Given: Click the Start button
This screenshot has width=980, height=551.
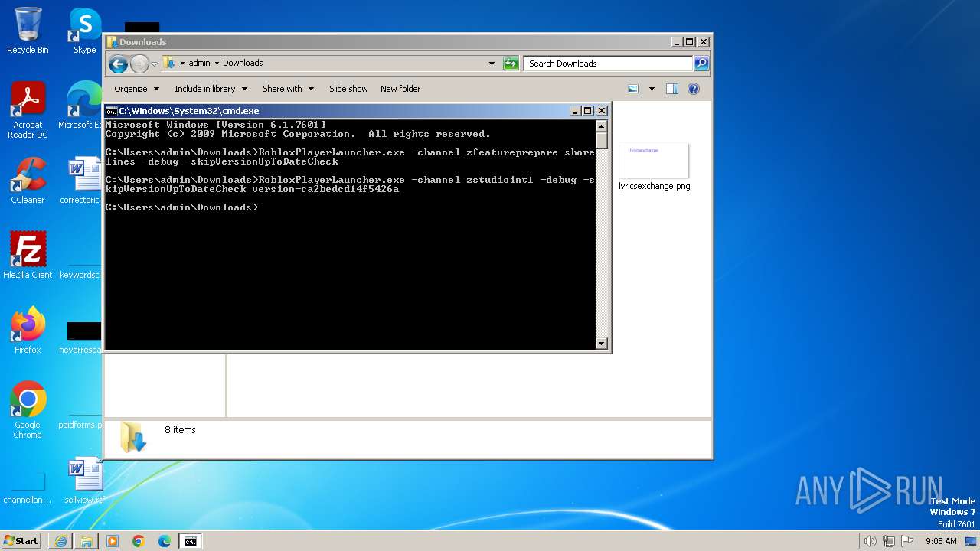Looking at the screenshot, I should (x=21, y=541).
